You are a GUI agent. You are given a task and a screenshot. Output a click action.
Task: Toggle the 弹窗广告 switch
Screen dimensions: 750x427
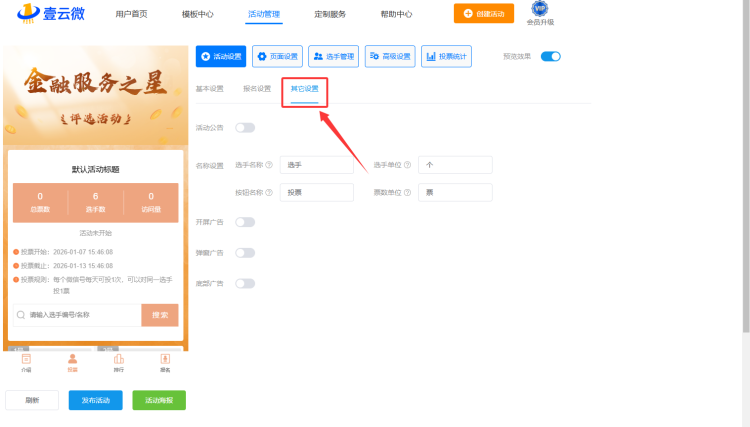click(244, 253)
